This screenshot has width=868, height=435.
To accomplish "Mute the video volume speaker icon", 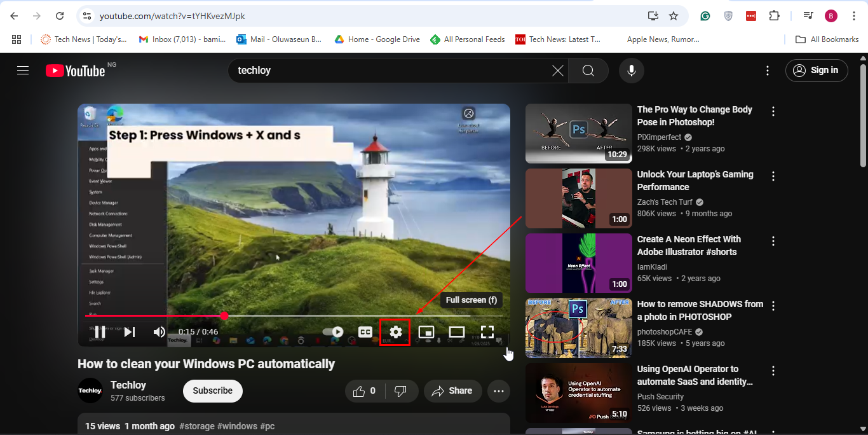I will click(x=159, y=332).
